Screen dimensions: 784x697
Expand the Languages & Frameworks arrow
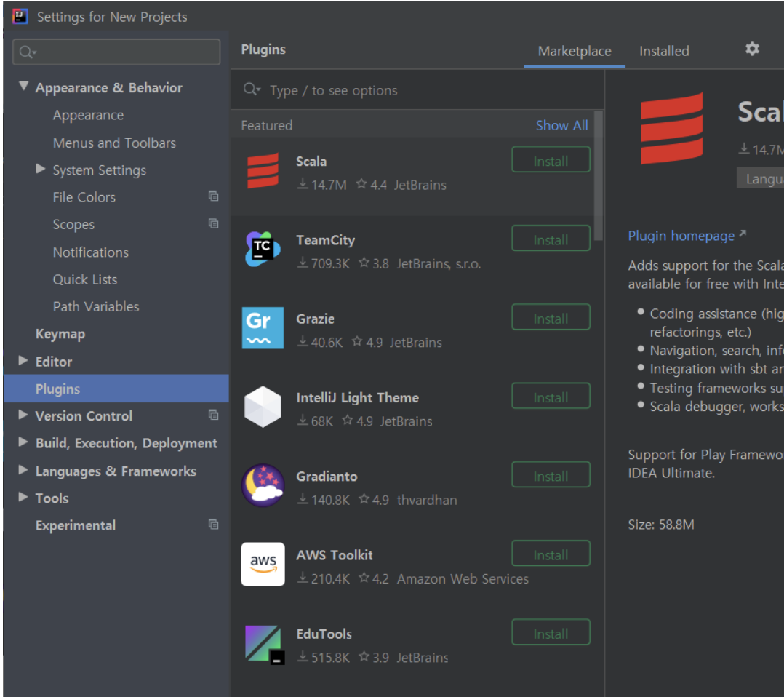pyautogui.click(x=23, y=470)
